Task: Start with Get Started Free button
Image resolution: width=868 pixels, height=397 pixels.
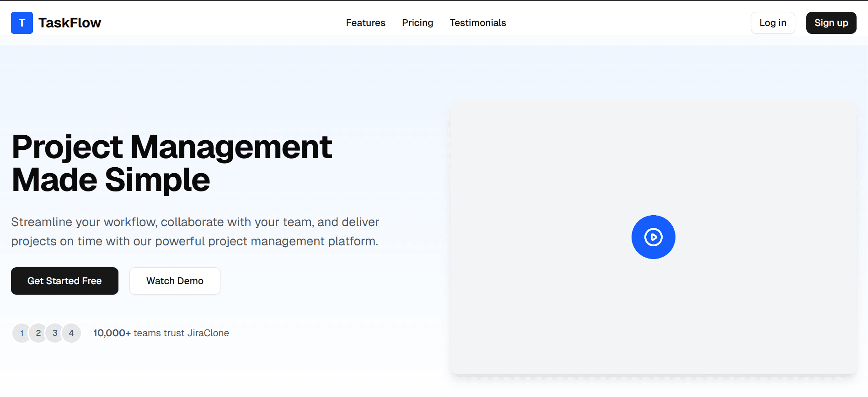Action: pos(64,281)
